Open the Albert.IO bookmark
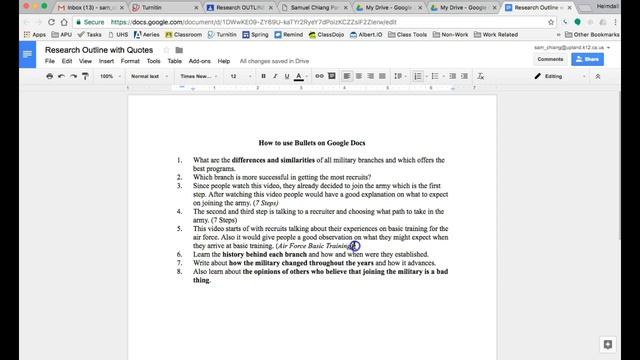 pos(366,35)
